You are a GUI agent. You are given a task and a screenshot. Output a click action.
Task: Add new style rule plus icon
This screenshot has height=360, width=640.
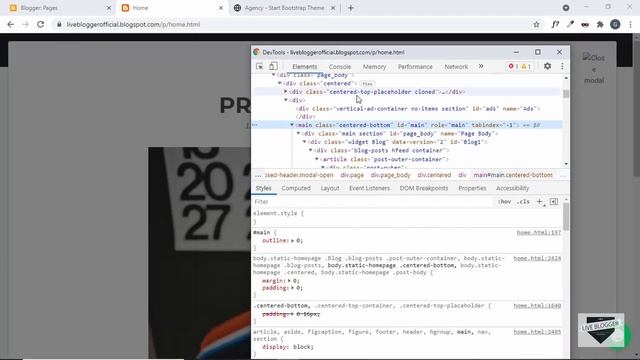pos(540,202)
